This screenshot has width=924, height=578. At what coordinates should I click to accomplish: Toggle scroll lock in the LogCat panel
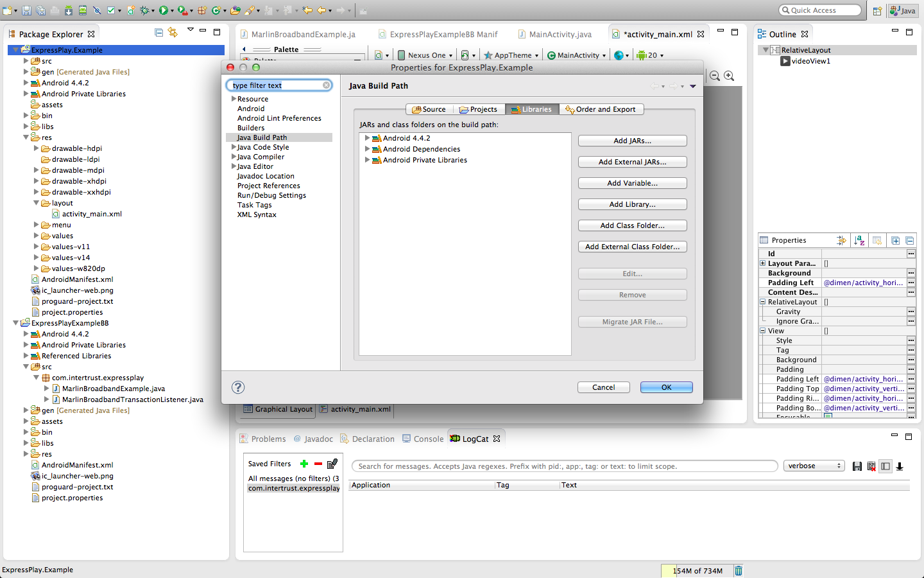pos(899,466)
